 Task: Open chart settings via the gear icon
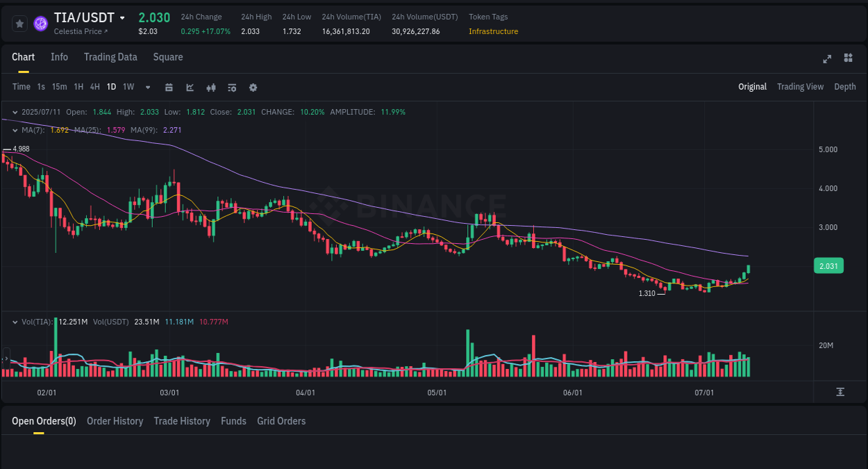(x=253, y=87)
